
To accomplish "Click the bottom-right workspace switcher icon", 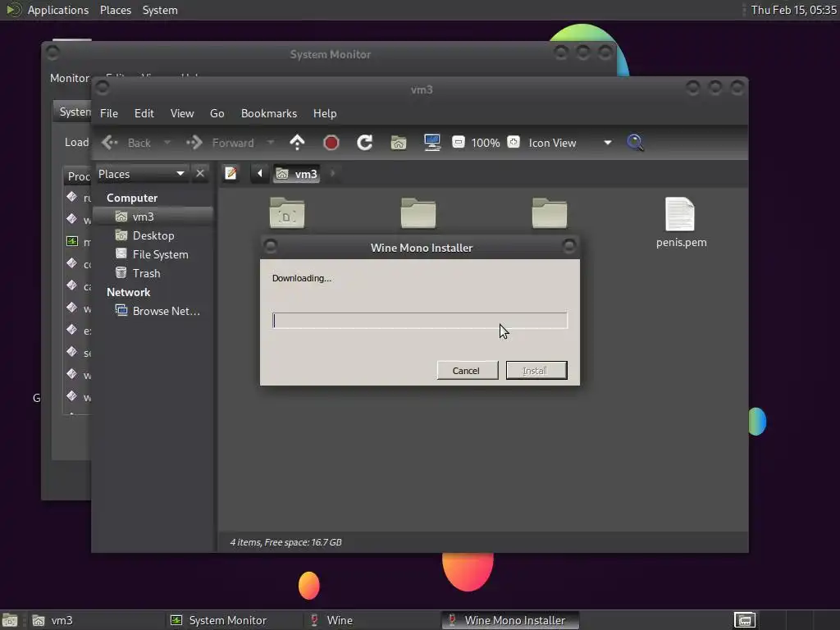I will (745, 620).
